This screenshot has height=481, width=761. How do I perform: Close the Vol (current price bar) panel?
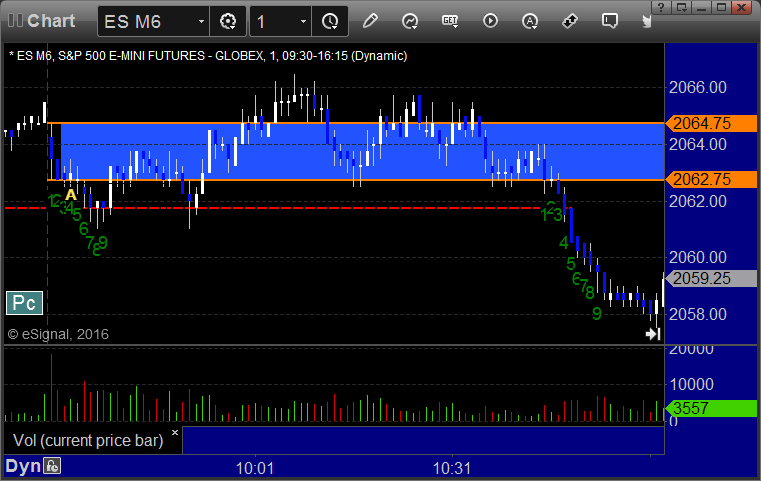[x=175, y=432]
